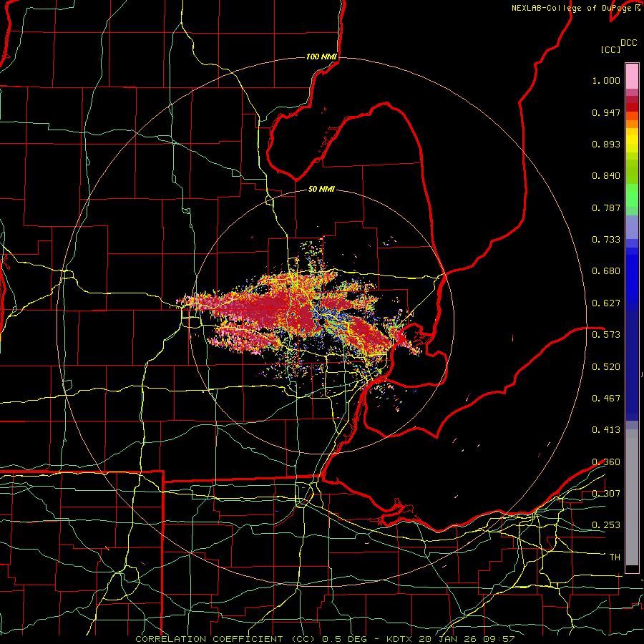Viewport: 644px width, 644px height.
Task: Click the KDTX radar site identifier
Action: [399, 639]
